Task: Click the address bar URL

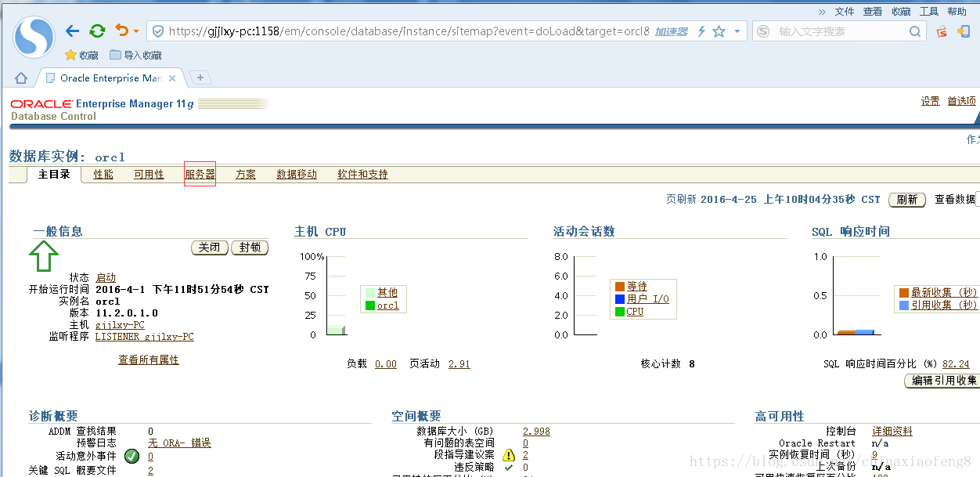Action: pos(409,31)
